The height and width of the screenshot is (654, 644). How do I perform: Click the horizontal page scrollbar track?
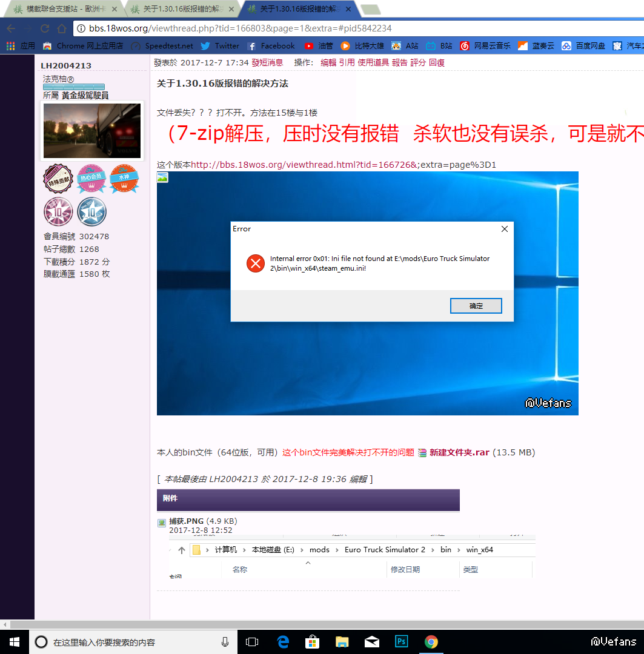pyautogui.click(x=327, y=624)
